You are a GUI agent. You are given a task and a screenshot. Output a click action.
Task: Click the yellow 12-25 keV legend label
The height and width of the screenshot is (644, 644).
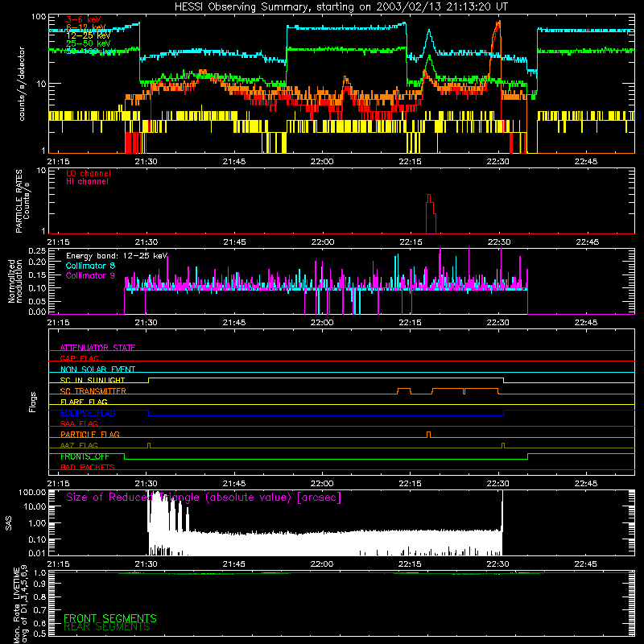click(x=88, y=35)
